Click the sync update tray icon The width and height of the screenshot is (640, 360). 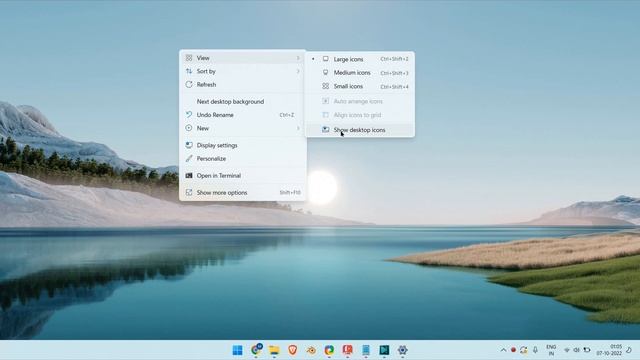[x=524, y=350]
